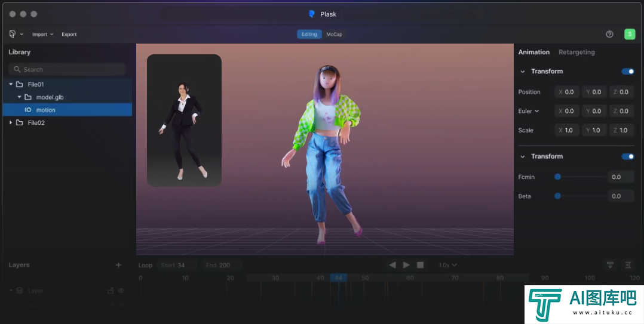
Task: Collapse the first Transform section
Action: (522, 72)
